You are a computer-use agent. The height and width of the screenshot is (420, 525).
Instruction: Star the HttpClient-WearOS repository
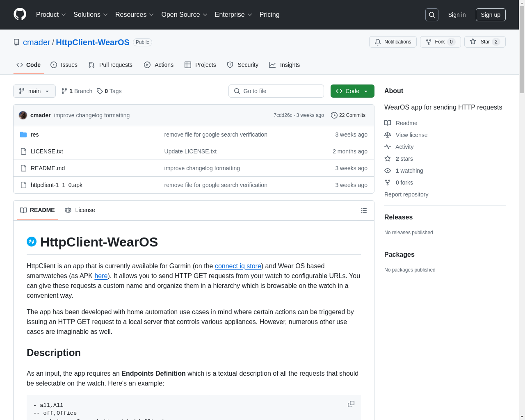pos(485,42)
